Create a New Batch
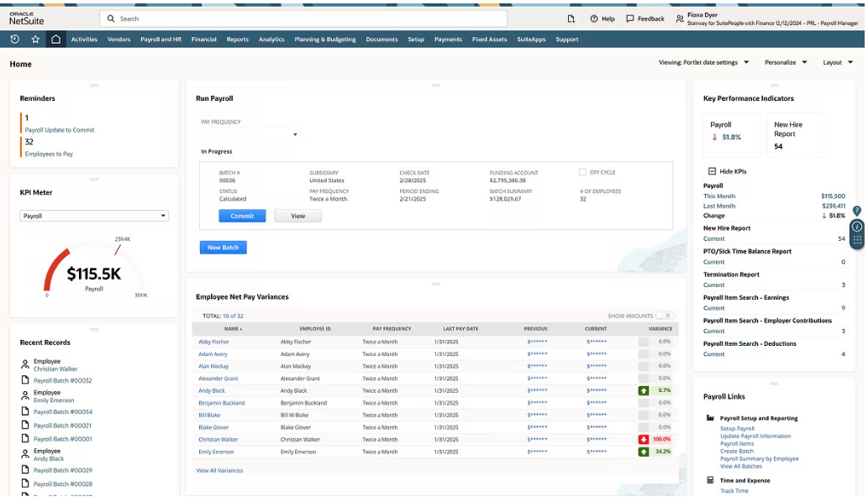The width and height of the screenshot is (868, 502). pyautogui.click(x=223, y=247)
